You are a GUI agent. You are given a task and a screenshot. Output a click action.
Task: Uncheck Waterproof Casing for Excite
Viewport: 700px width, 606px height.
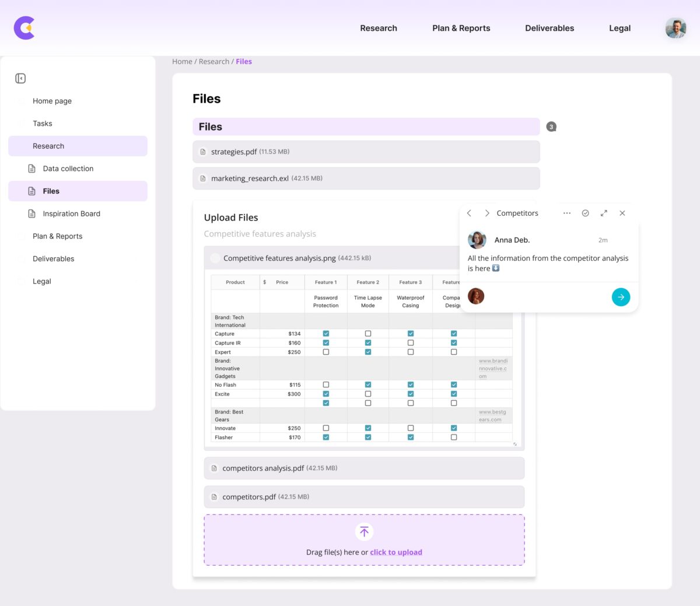click(410, 394)
